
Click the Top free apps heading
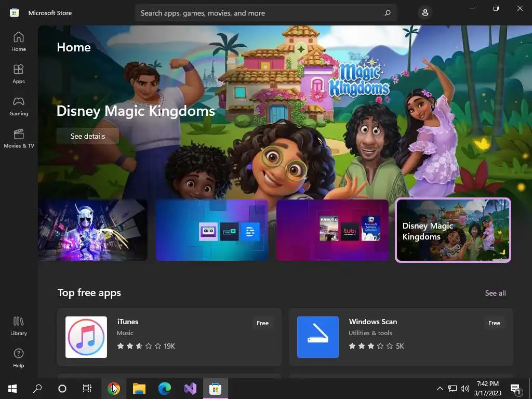(x=89, y=293)
